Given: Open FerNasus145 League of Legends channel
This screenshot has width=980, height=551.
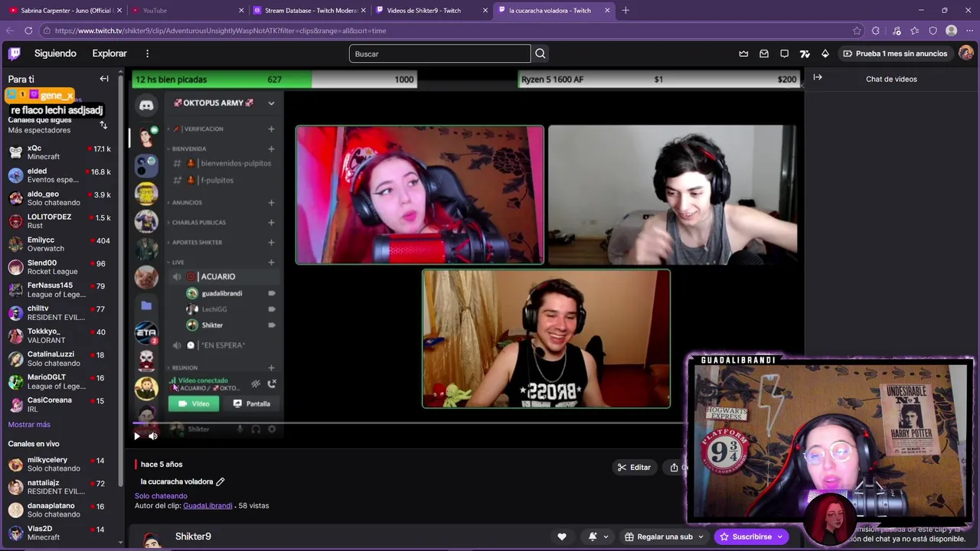Looking at the screenshot, I should pos(60,290).
